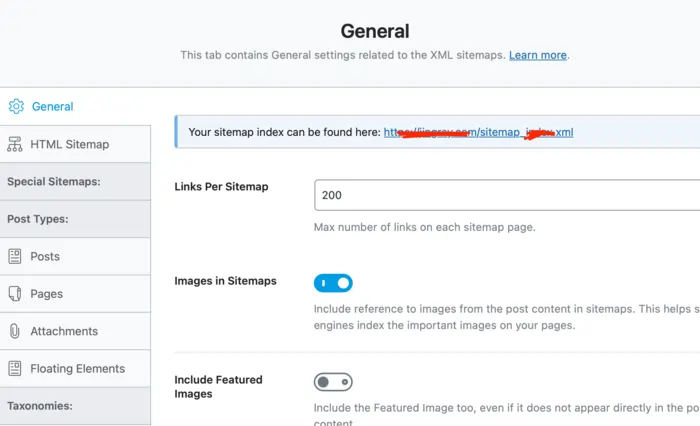Click the HTML Sitemap hierarchy icon
Image resolution: width=700 pixels, height=426 pixels.
[14, 144]
